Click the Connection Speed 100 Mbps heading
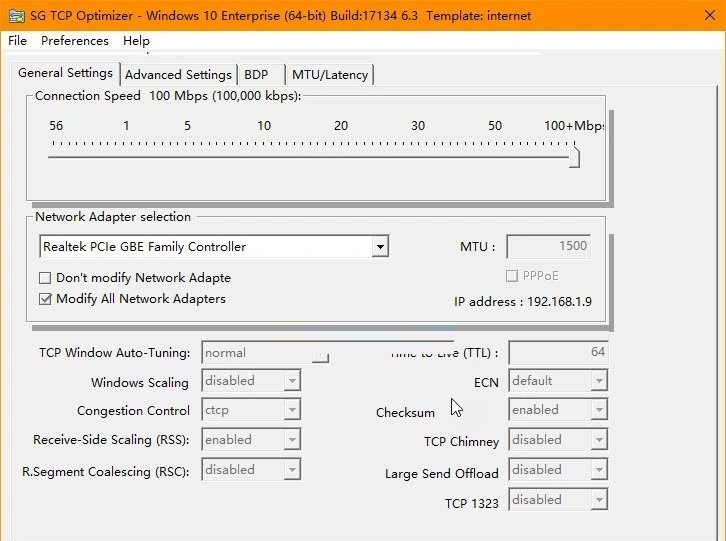 click(x=168, y=96)
